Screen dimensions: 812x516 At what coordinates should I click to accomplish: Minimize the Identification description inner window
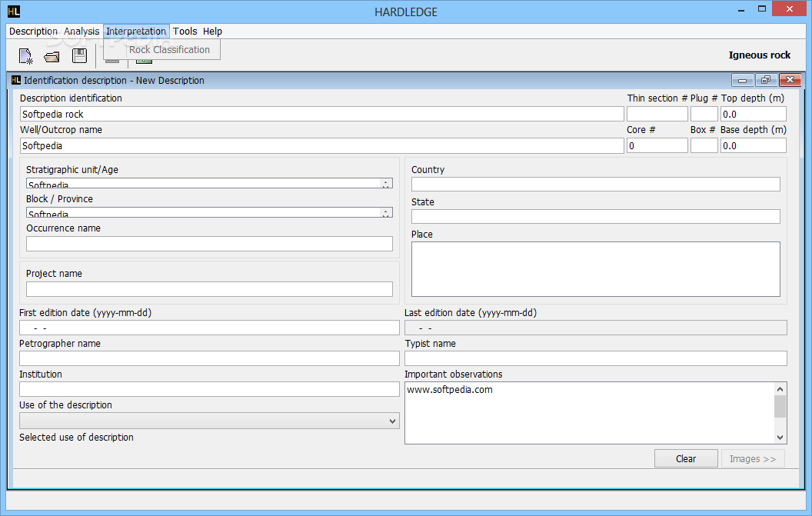click(742, 80)
